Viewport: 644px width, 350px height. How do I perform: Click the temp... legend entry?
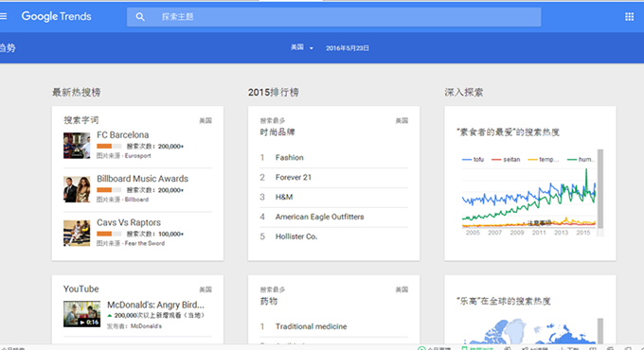(543, 160)
